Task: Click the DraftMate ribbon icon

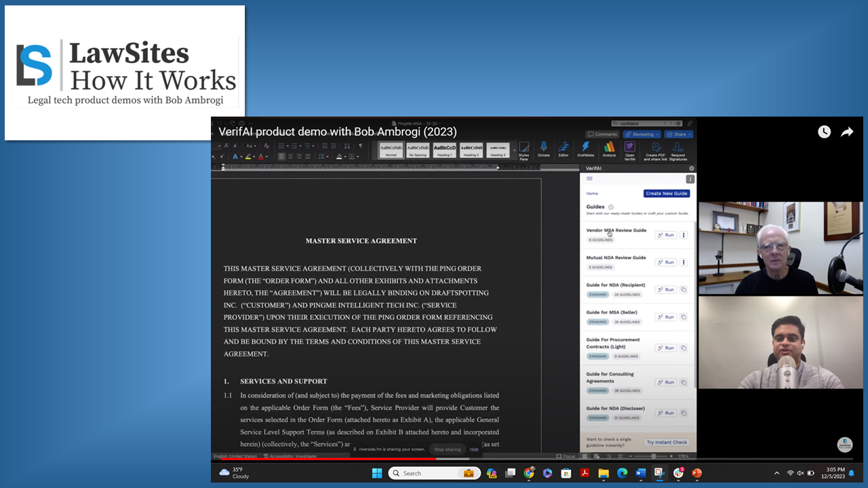Action: (x=585, y=148)
